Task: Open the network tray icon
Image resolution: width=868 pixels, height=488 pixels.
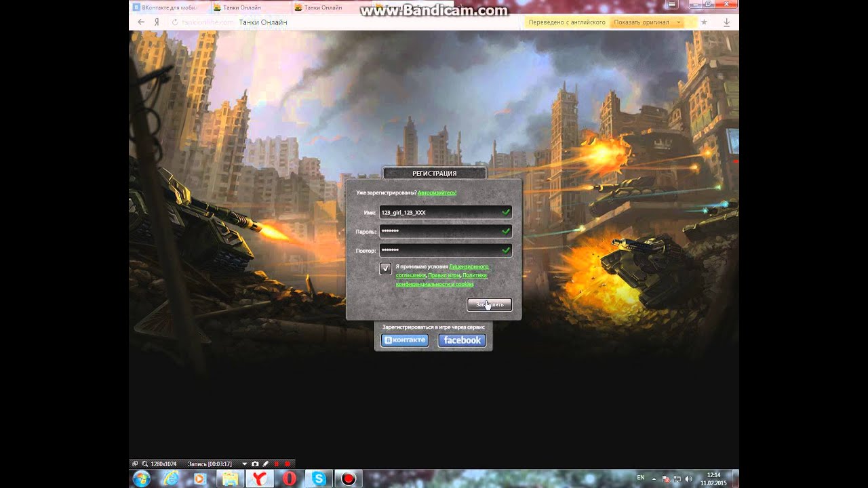Action: (677, 479)
